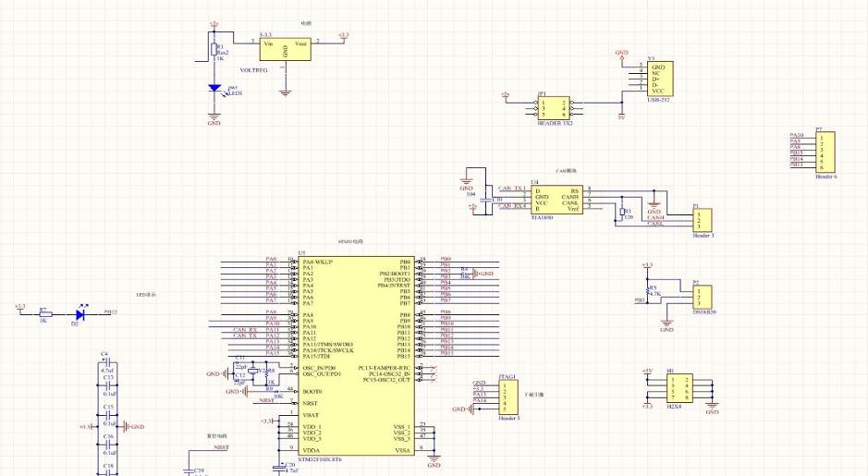Select the STM32F103C8T6 microcontroller body
Image resolution: width=868 pixels, height=476 pixels.
(x=357, y=356)
